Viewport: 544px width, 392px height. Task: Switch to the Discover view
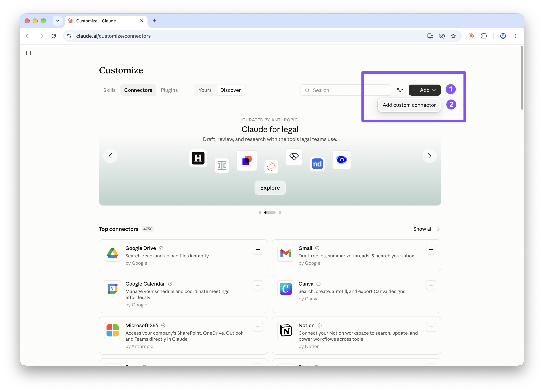[230, 90]
